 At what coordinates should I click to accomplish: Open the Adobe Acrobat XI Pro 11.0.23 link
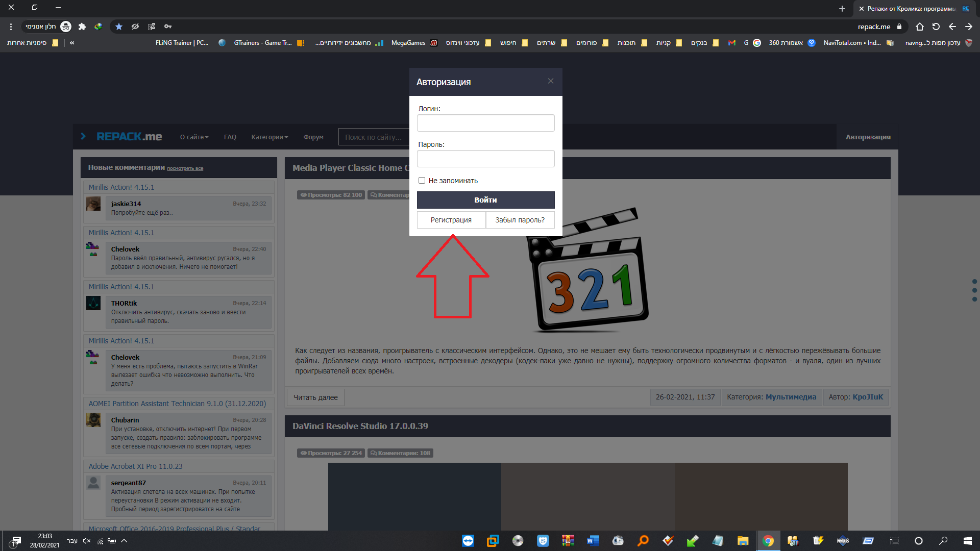pos(135,466)
